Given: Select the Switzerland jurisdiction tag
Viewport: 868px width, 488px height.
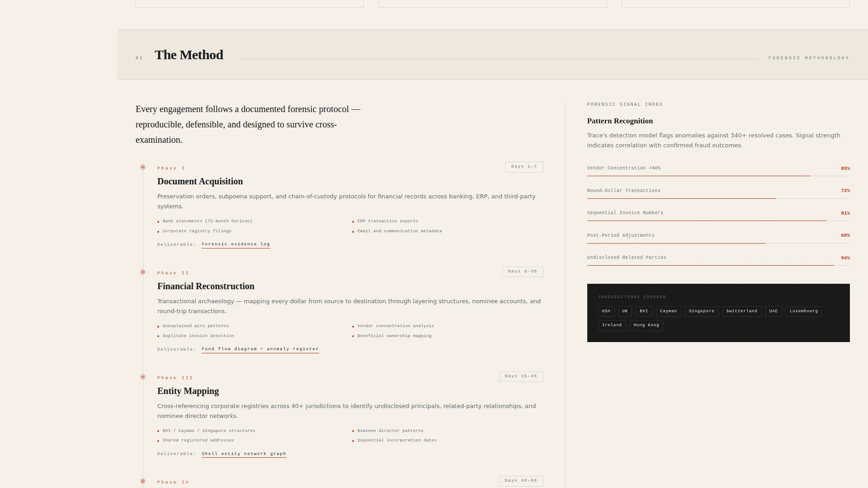Looking at the screenshot, I should tap(742, 311).
